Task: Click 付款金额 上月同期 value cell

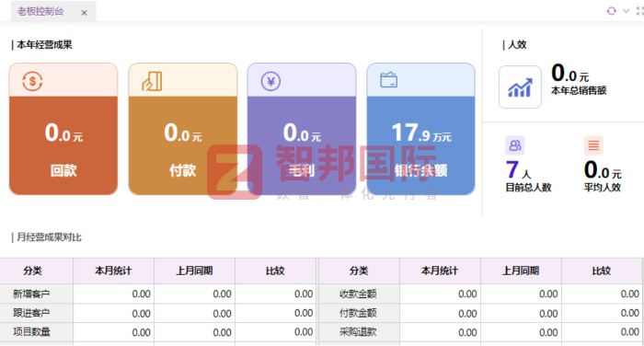Action: [521, 313]
